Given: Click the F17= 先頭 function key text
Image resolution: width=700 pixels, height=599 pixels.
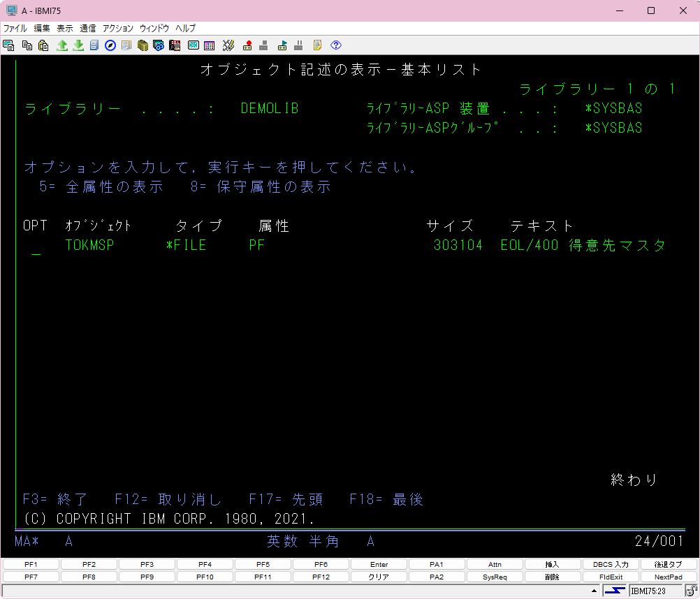Looking at the screenshot, I should [286, 499].
